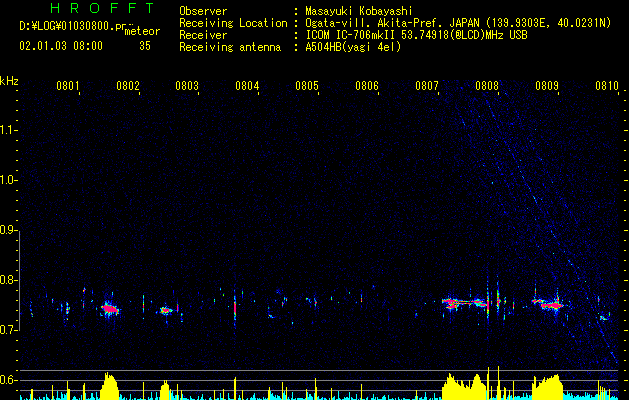Click the 0804 time marker
Viewport: 629px width, 400px height.
[x=247, y=86]
